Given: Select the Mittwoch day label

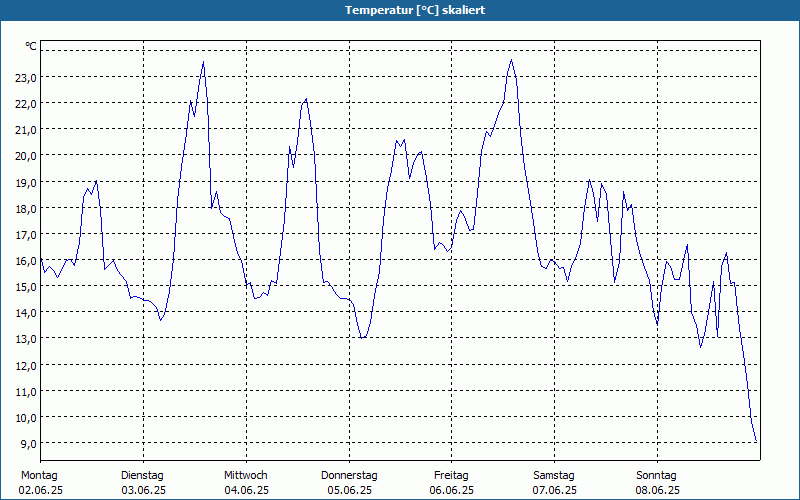Looking at the screenshot, I should point(246,475).
